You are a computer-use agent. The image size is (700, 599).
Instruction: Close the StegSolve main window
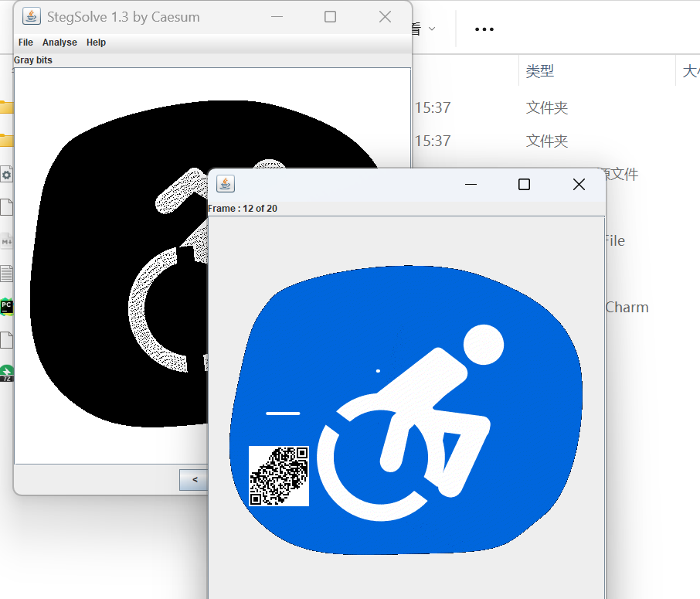pyautogui.click(x=385, y=17)
